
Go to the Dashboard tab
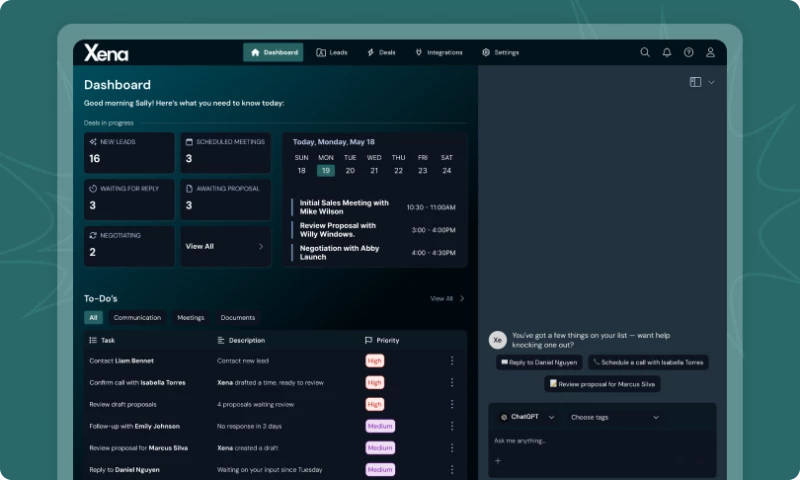[x=273, y=52]
